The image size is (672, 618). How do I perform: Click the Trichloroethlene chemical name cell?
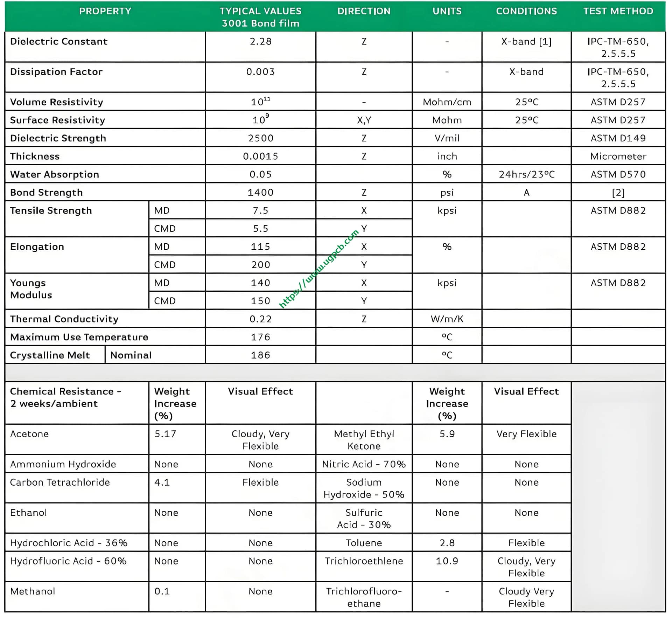coord(364,561)
